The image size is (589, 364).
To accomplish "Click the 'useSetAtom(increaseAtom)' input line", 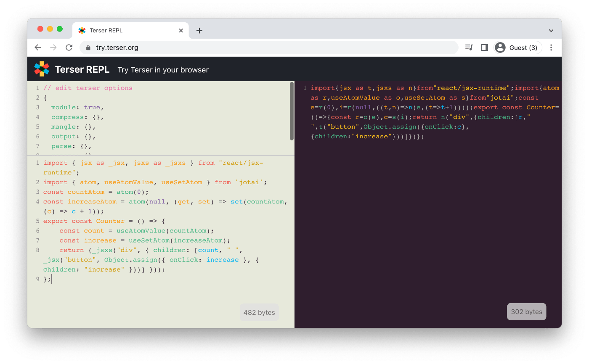I will point(145,240).
